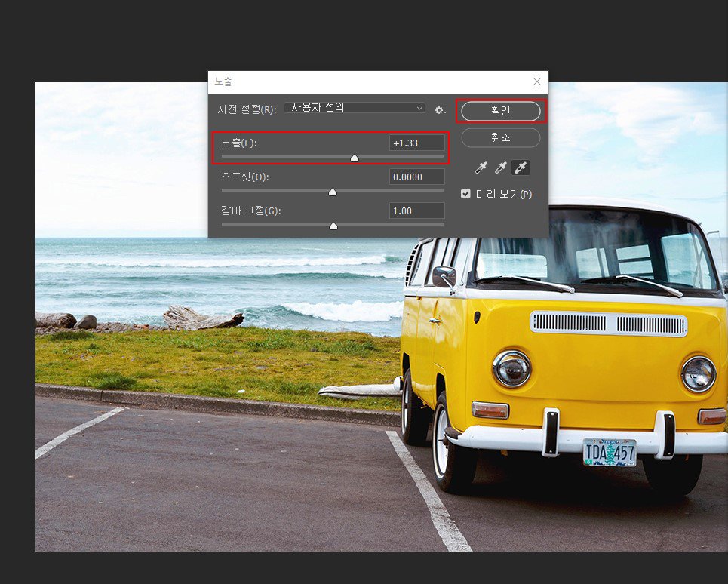Click the 감마 교정(G) slider handle

[x=333, y=226]
